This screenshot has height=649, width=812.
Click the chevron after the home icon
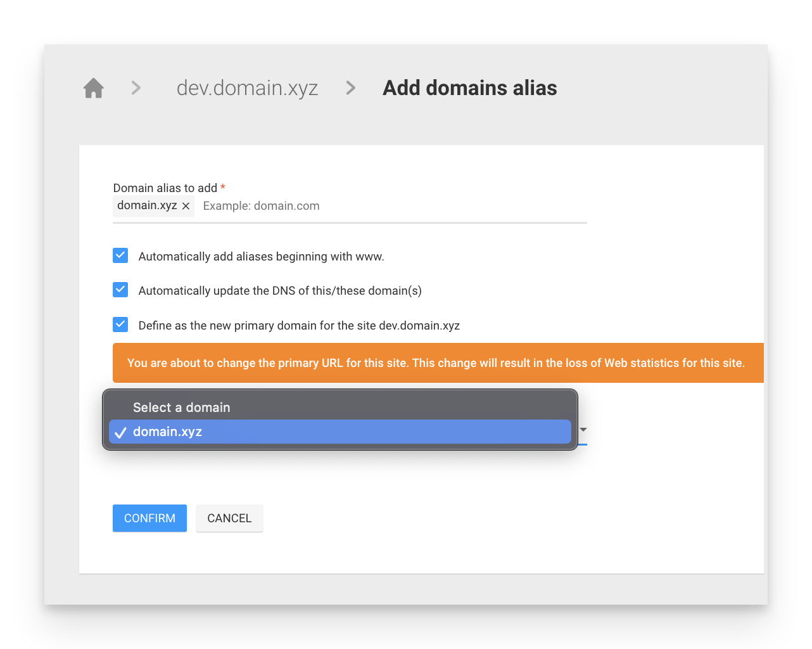click(135, 88)
